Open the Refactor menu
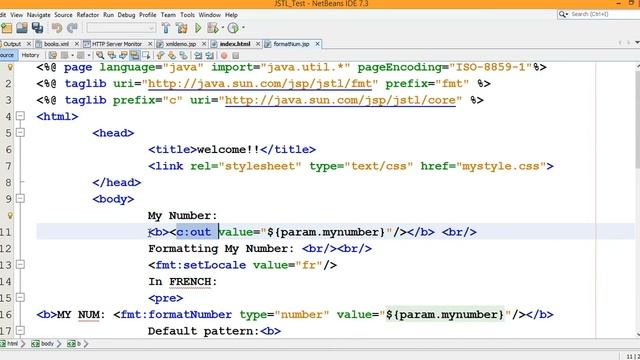640x360 pixels. (88, 15)
